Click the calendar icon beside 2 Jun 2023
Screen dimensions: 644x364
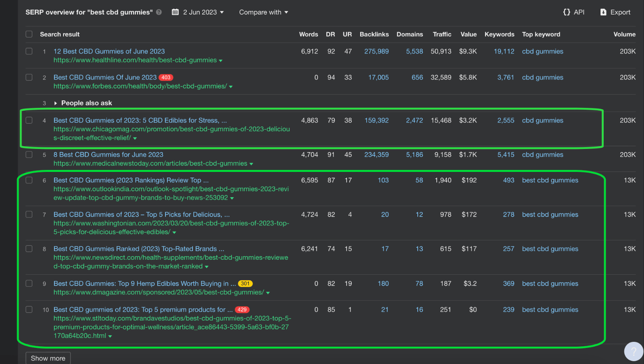(175, 12)
